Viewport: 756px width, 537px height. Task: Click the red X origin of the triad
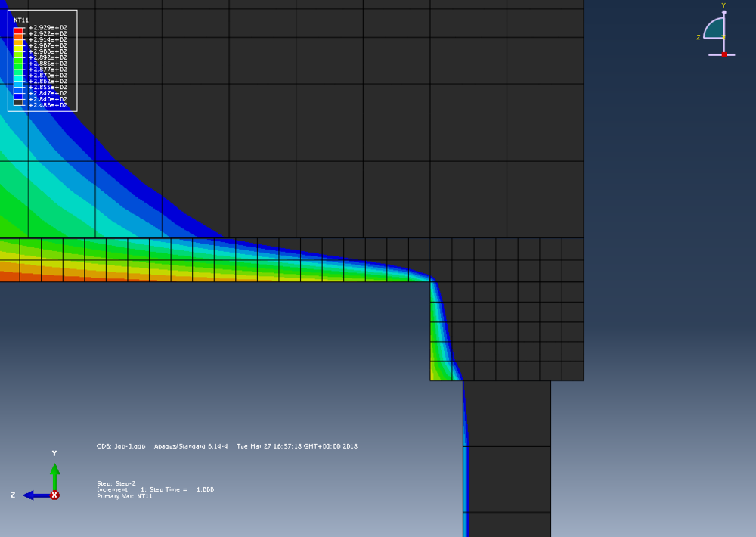tap(54, 495)
